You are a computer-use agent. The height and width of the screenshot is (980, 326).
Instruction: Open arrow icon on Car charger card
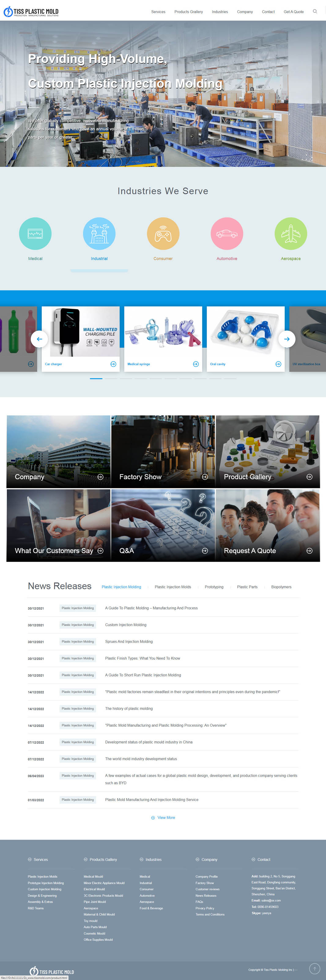pos(113,364)
